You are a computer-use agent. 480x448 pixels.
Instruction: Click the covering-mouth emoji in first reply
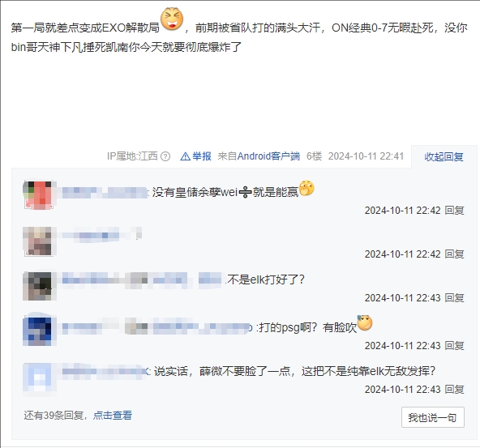306,188
